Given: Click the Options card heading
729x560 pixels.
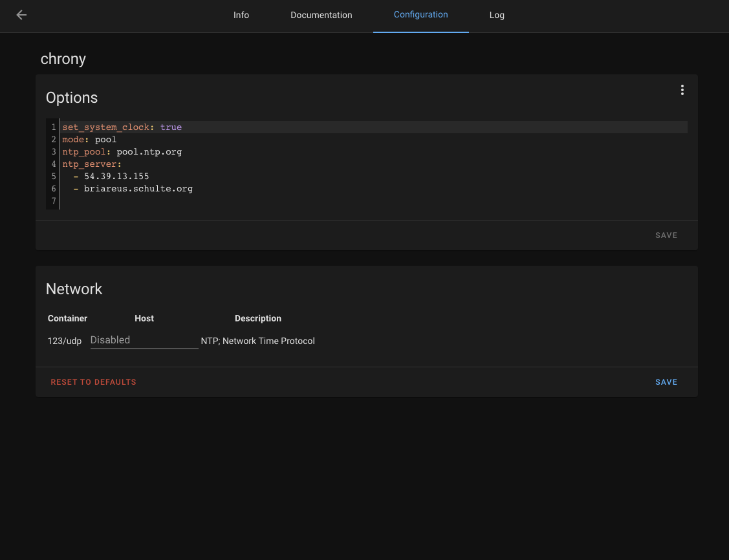Looking at the screenshot, I should (x=72, y=98).
